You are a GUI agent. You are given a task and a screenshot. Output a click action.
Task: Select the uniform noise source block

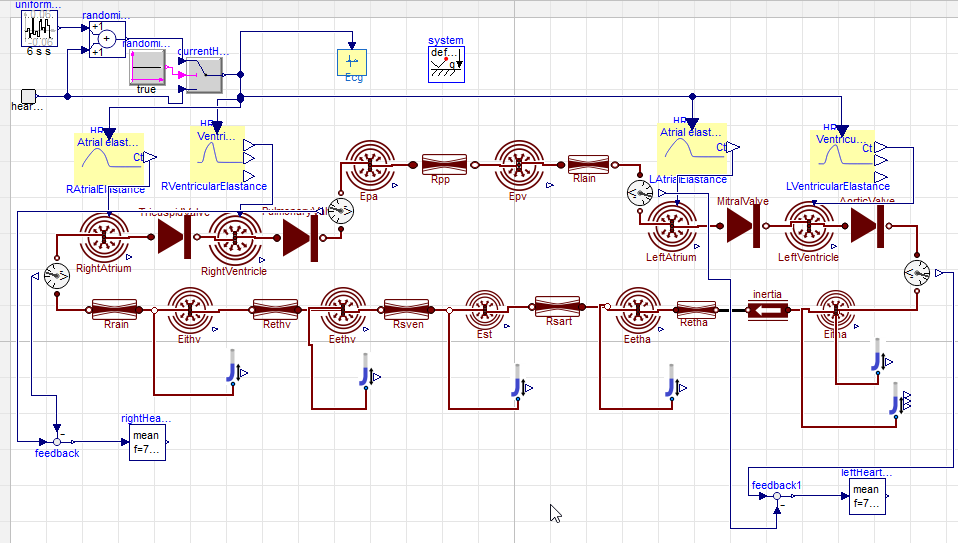click(40, 29)
